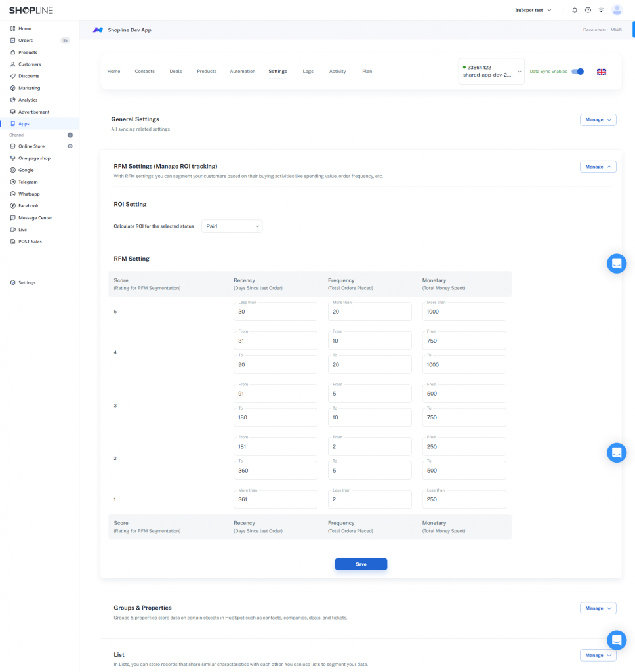Open the notifications bell in the header

point(574,10)
